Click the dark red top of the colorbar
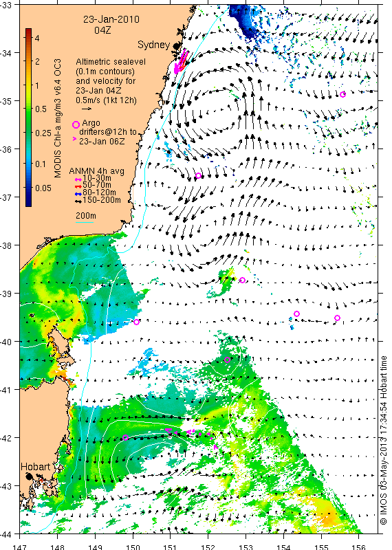The width and height of the screenshot is (392, 550). [x=28, y=30]
